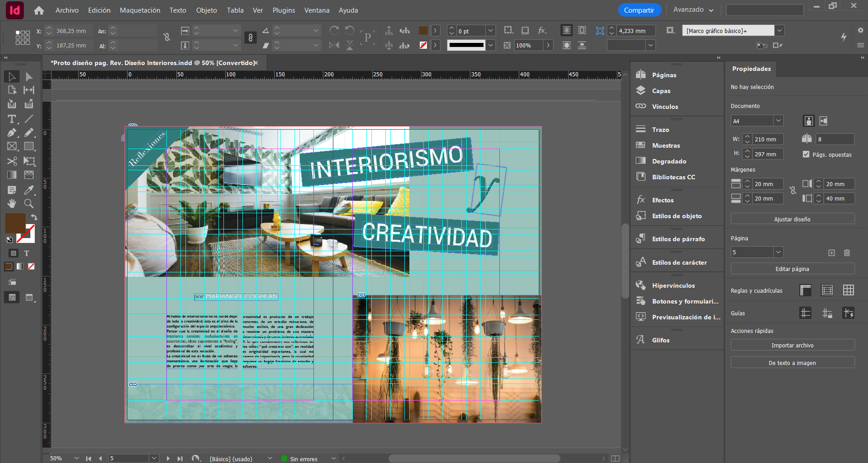Viewport: 868px width, 463px height.
Task: Select the Rectangle tool
Action: [x=29, y=146]
